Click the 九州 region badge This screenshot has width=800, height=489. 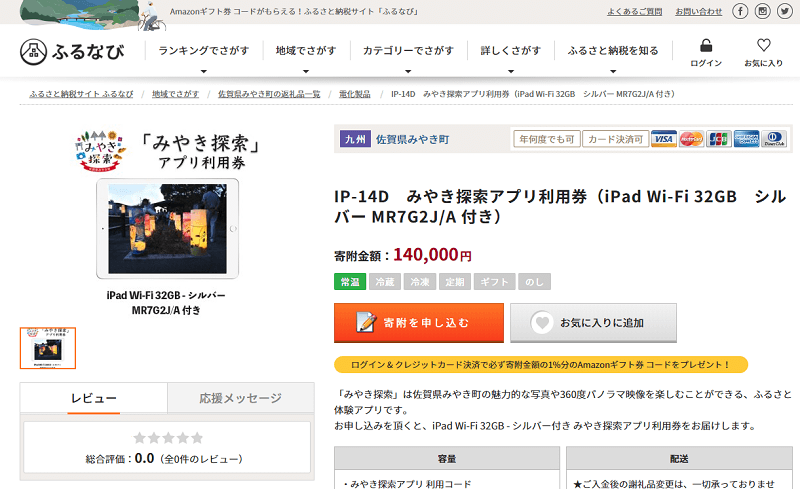(x=355, y=139)
